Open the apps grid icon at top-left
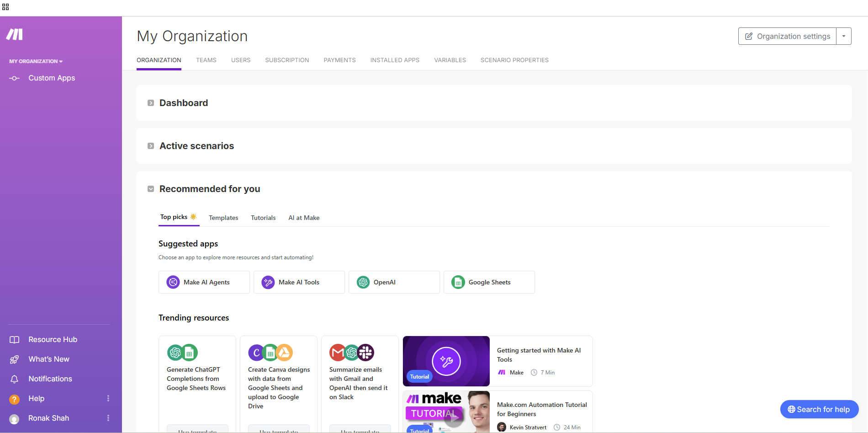868x433 pixels. (5, 7)
